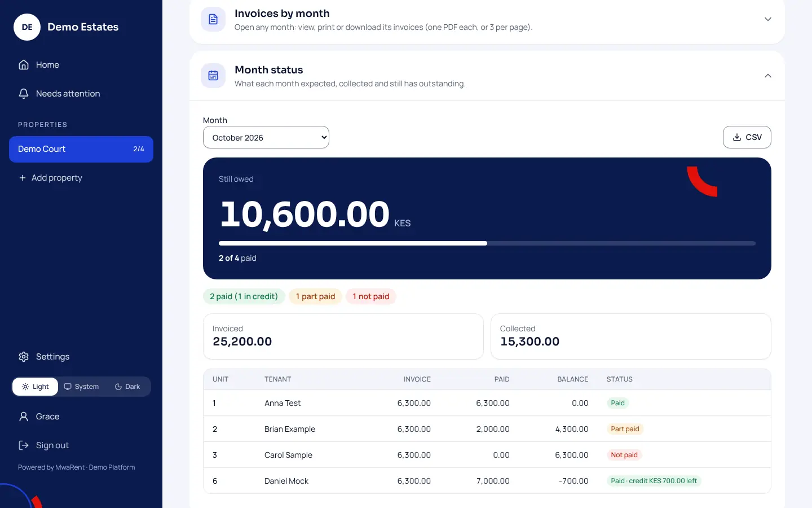Image resolution: width=812 pixels, height=508 pixels.
Task: Click the PAID column header
Action: (502, 379)
